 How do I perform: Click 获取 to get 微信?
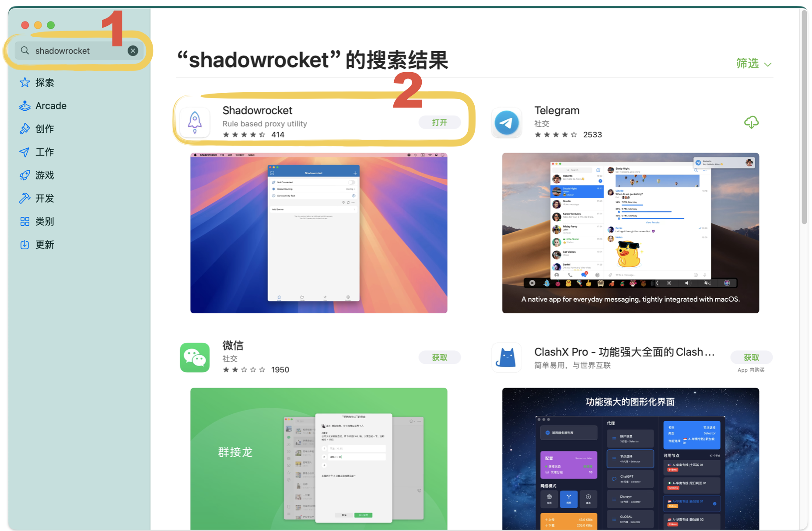click(x=440, y=357)
